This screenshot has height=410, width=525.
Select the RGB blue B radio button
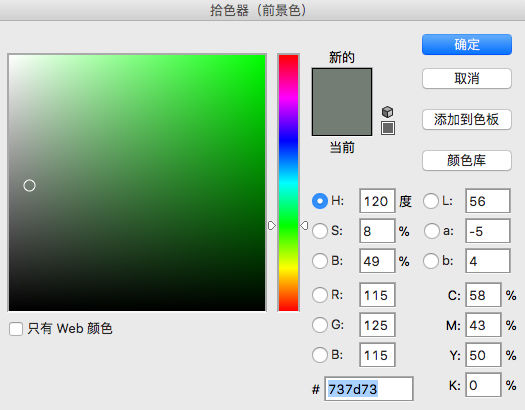pyautogui.click(x=319, y=355)
